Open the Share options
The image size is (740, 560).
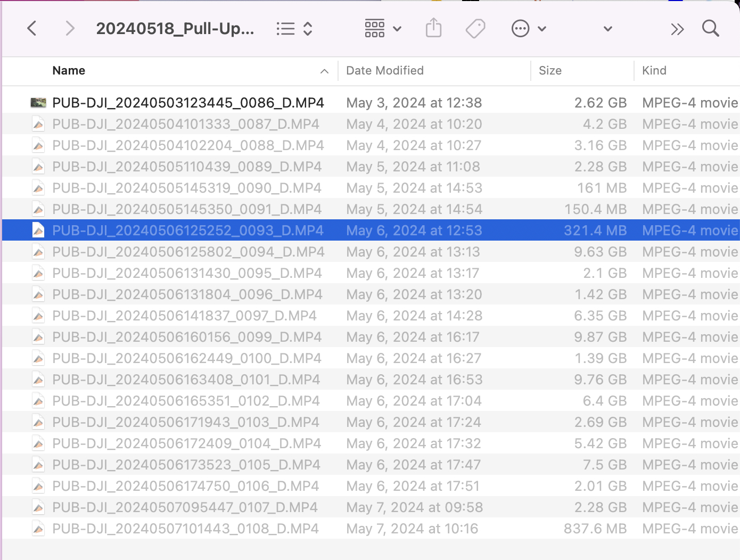[x=434, y=28]
